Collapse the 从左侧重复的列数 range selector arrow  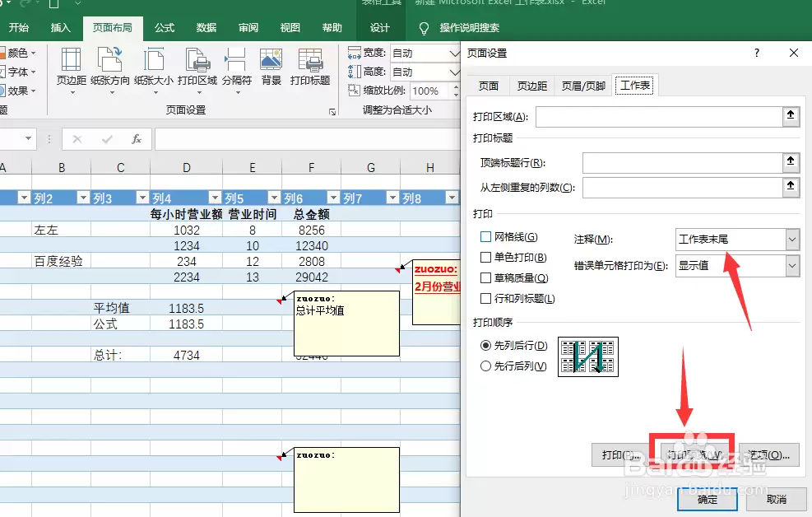[x=791, y=187]
